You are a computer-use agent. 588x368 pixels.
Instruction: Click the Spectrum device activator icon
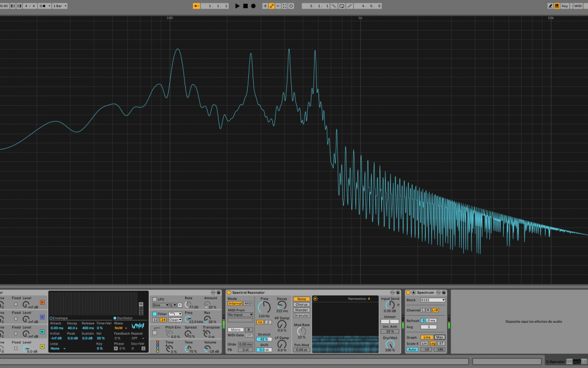point(408,293)
